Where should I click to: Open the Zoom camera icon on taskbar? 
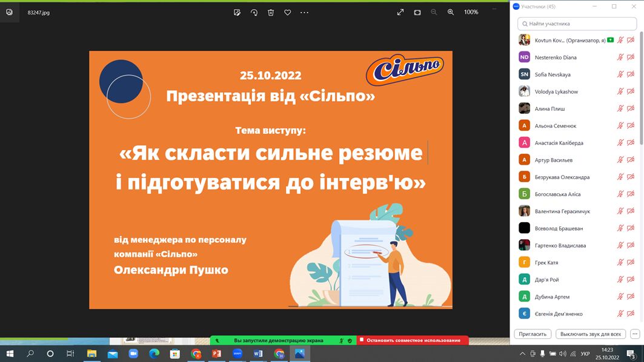point(133,354)
